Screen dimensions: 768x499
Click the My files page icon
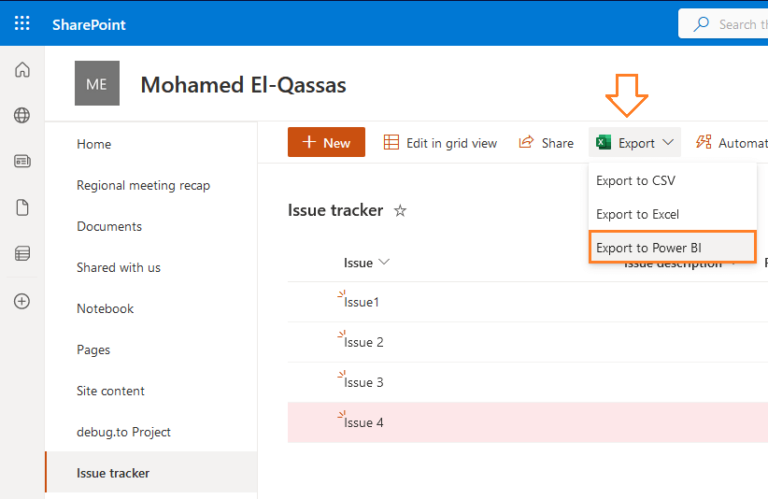point(22,207)
